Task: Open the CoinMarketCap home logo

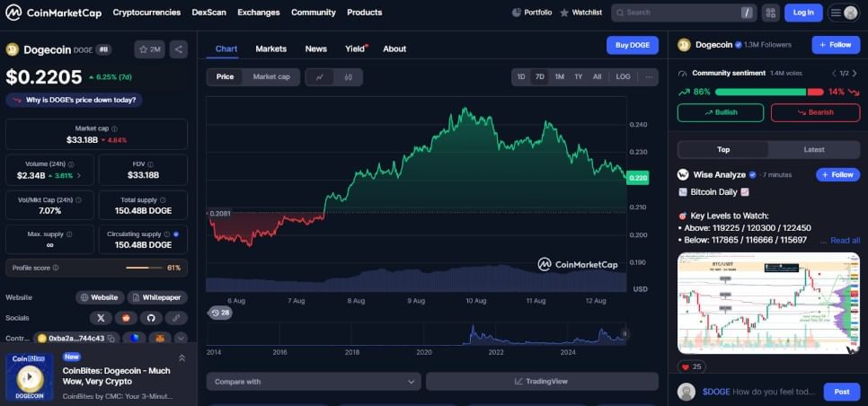Action: [x=54, y=13]
